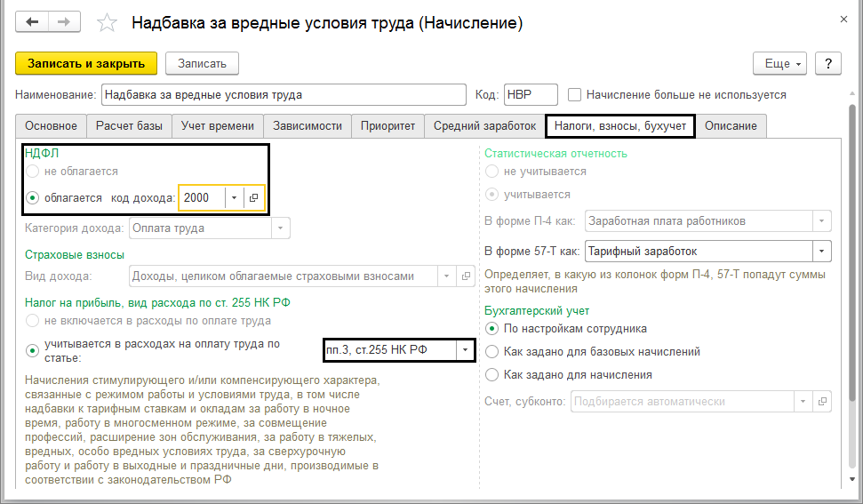Screen dimensions: 863x504
Task: Open the Вид дохода selection form icon
Action: (467, 276)
